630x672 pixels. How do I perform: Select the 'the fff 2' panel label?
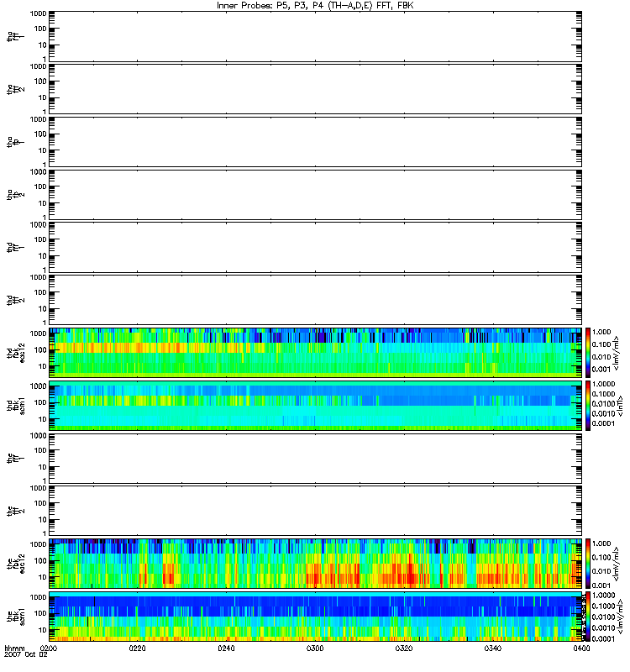coord(16,511)
